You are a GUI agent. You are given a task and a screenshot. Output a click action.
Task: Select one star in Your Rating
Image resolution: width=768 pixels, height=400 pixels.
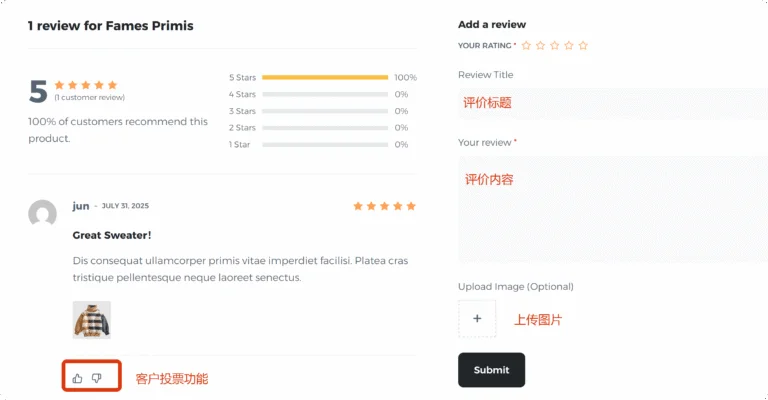(526, 45)
